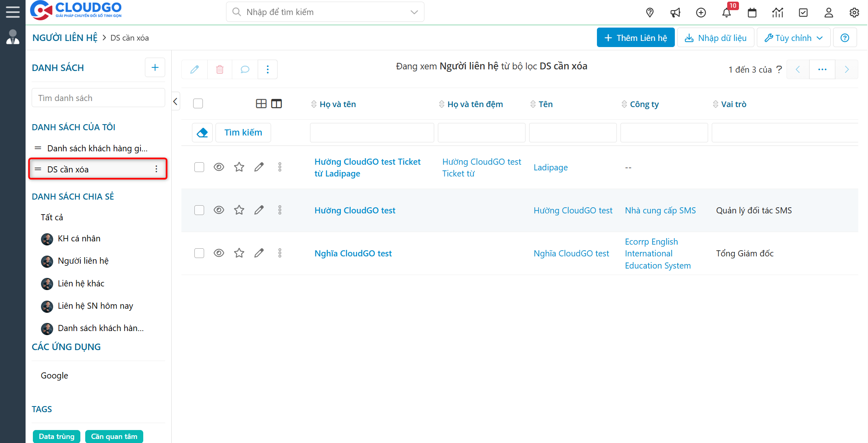Click the comment bubble toolbar icon
868x443 pixels.
[245, 69]
